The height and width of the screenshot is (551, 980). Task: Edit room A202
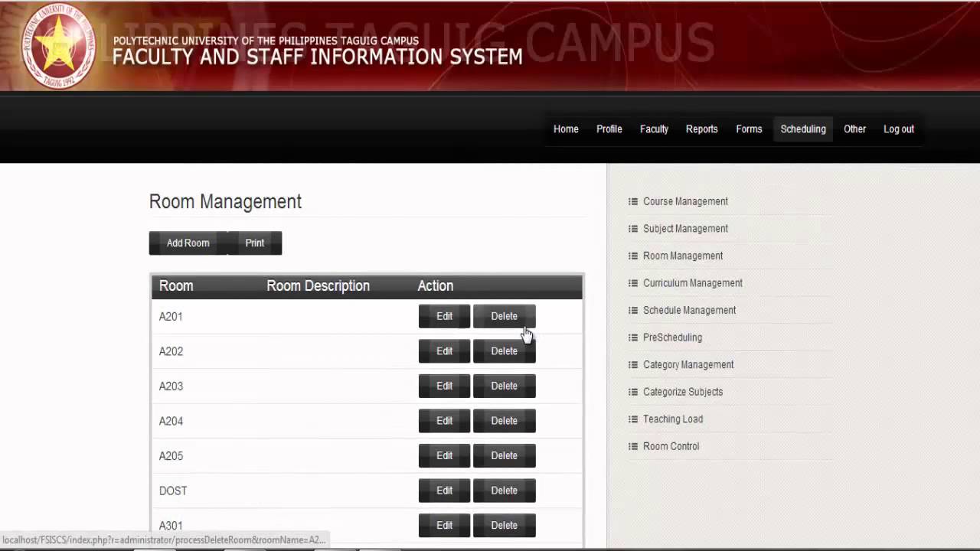click(444, 351)
